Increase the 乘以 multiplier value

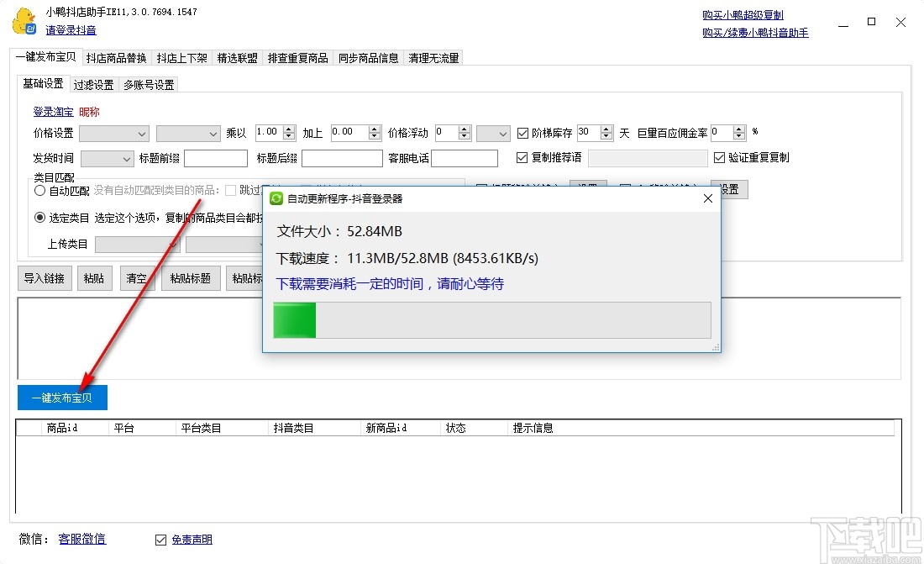(289, 129)
